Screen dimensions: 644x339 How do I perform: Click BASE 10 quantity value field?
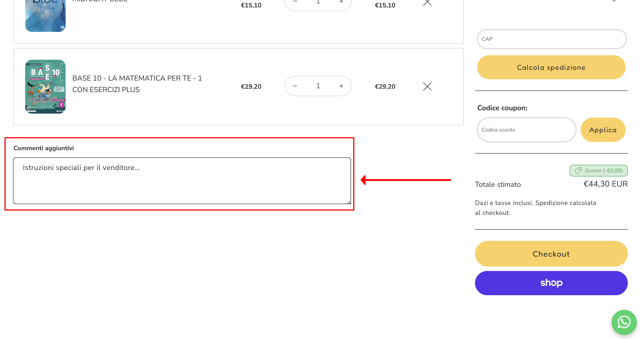[318, 86]
